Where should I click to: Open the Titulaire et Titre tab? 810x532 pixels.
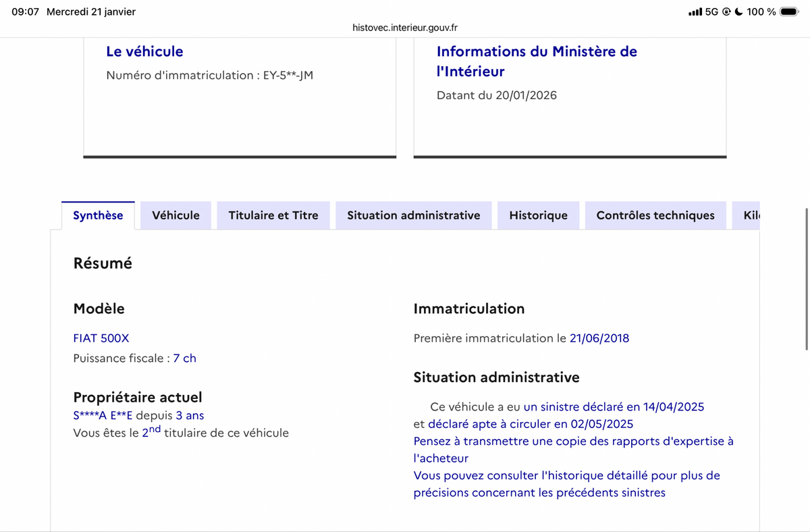coord(273,215)
